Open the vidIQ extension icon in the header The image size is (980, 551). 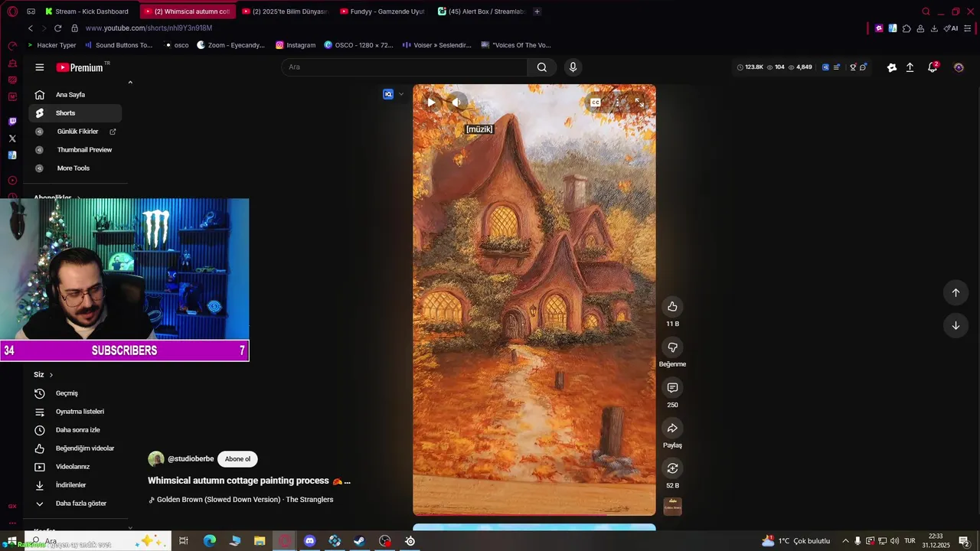point(825,67)
